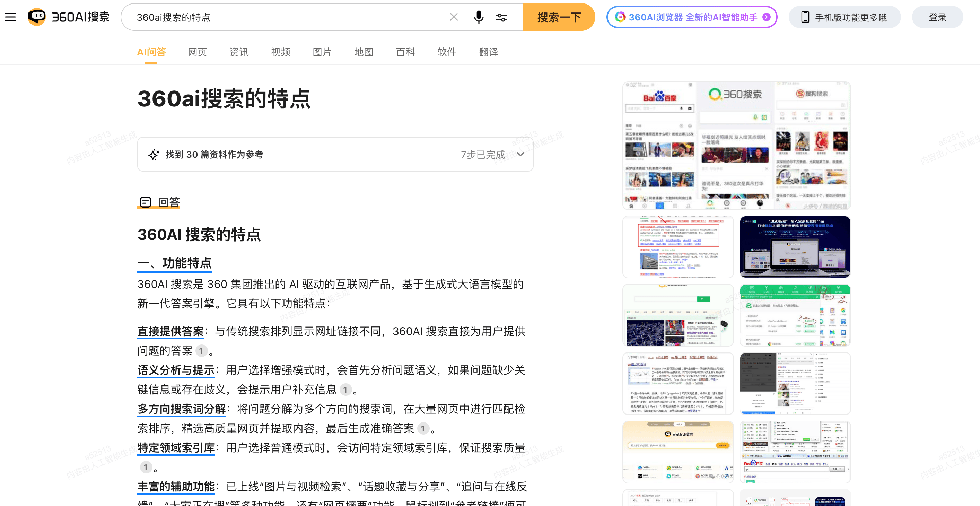
Task: Click the 360AI搜索 robot logo
Action: point(37,17)
